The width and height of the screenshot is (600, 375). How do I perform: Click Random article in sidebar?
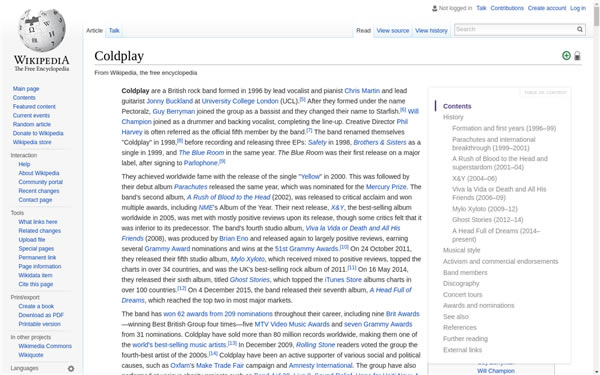pos(32,124)
